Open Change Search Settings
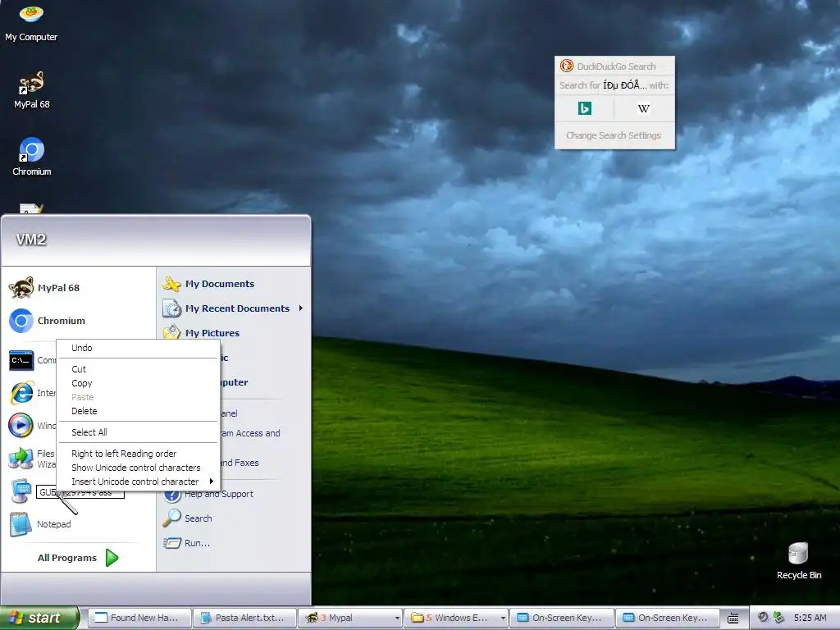840x630 pixels. [614, 135]
